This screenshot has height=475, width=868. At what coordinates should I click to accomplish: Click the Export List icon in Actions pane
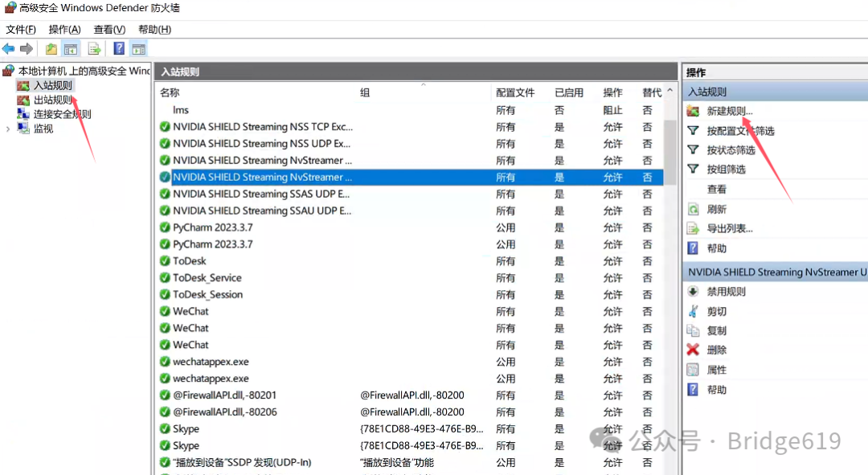coord(693,228)
